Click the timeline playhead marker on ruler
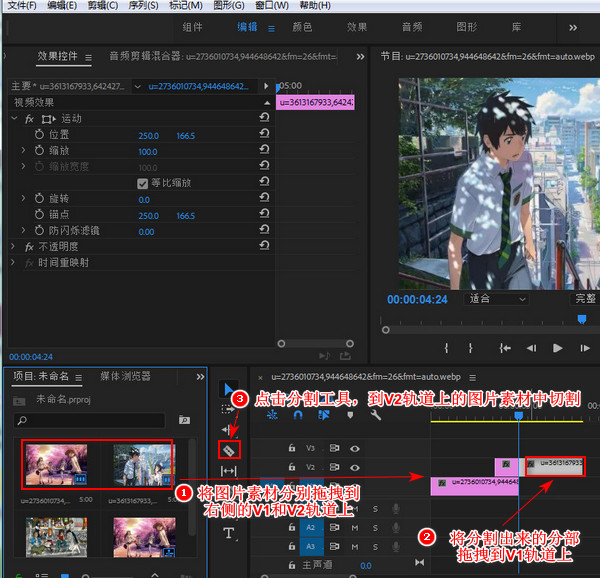Image resolution: width=600 pixels, height=578 pixels. pyautogui.click(x=518, y=416)
